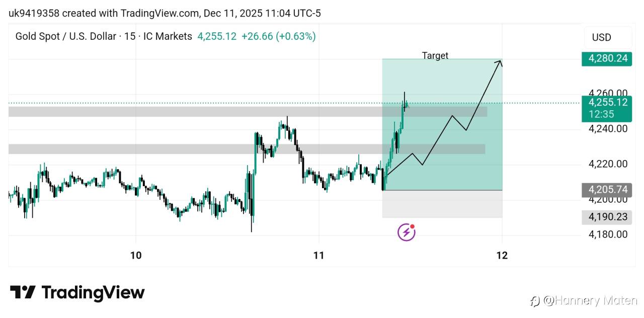Click the purple lightning bolt event icon

point(407,232)
